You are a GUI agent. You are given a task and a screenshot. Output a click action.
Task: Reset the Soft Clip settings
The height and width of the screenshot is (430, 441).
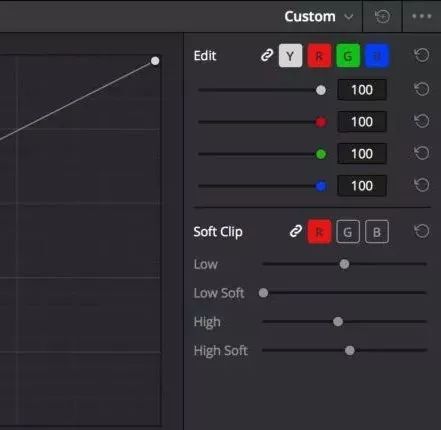tap(422, 231)
